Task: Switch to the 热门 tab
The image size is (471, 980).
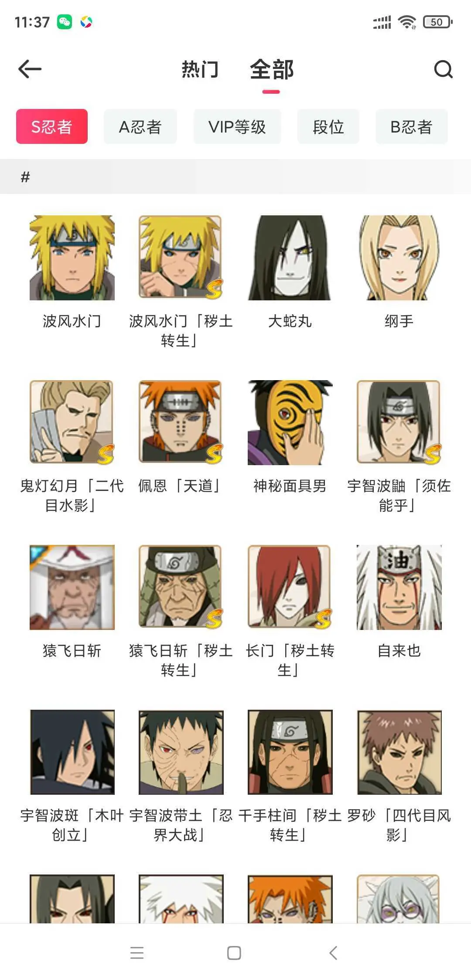Action: (200, 69)
